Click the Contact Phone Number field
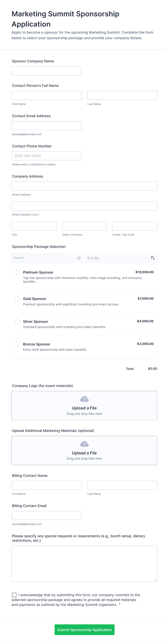The width and height of the screenshot is (167, 644). (46, 156)
